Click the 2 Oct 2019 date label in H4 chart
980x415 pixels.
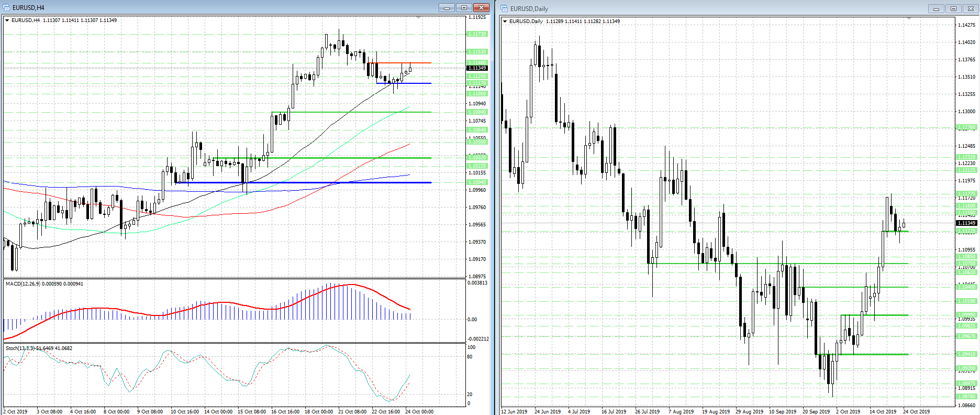pyautogui.click(x=16, y=412)
